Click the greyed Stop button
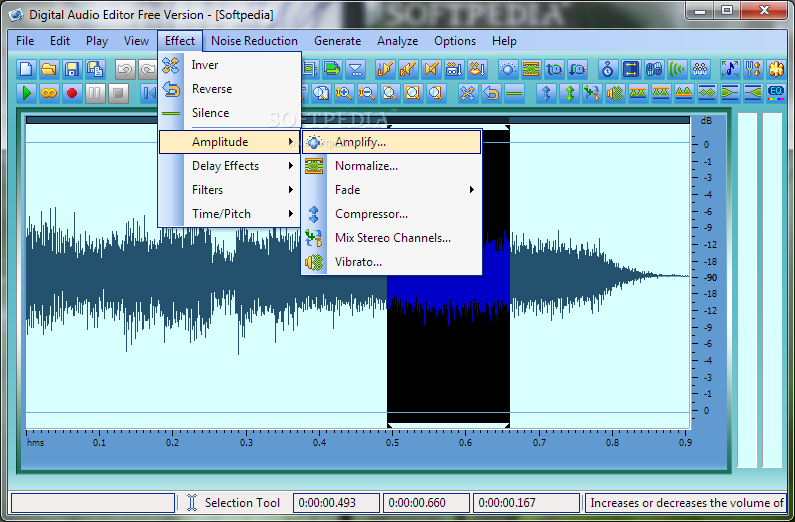795x522 pixels. click(118, 93)
